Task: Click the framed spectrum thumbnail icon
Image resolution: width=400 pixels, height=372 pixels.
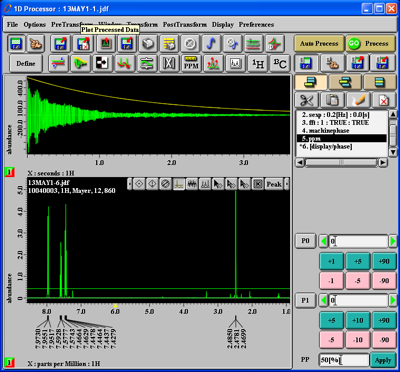Action: 235,63
